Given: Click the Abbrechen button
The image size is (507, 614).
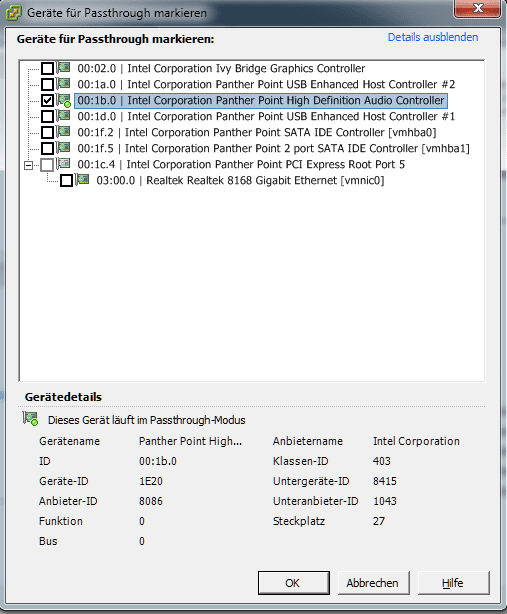Looking at the screenshot, I should tap(372, 583).
